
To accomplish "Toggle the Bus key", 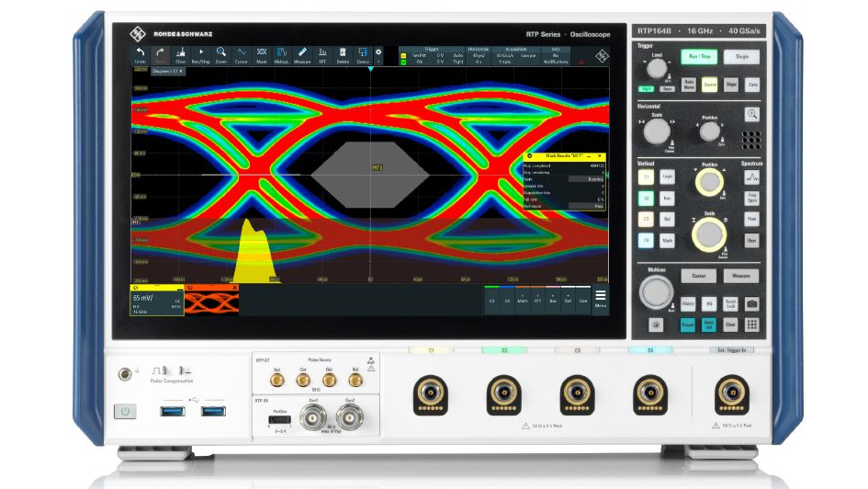I will click(x=668, y=199).
